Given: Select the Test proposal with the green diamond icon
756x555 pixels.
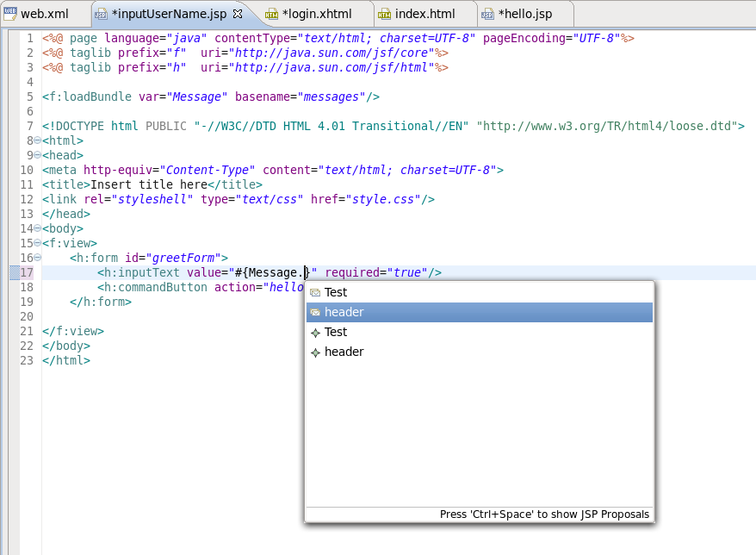Looking at the screenshot, I should (336, 332).
